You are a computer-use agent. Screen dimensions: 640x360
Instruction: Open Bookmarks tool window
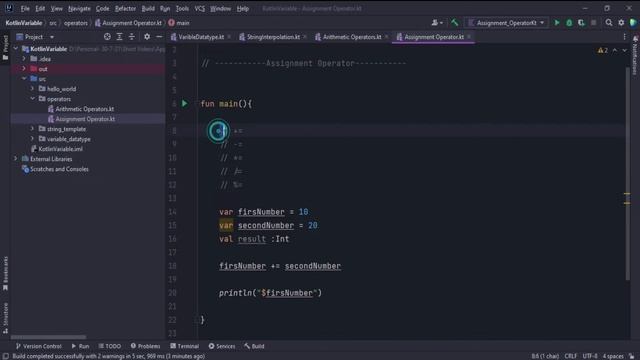pos(5,273)
